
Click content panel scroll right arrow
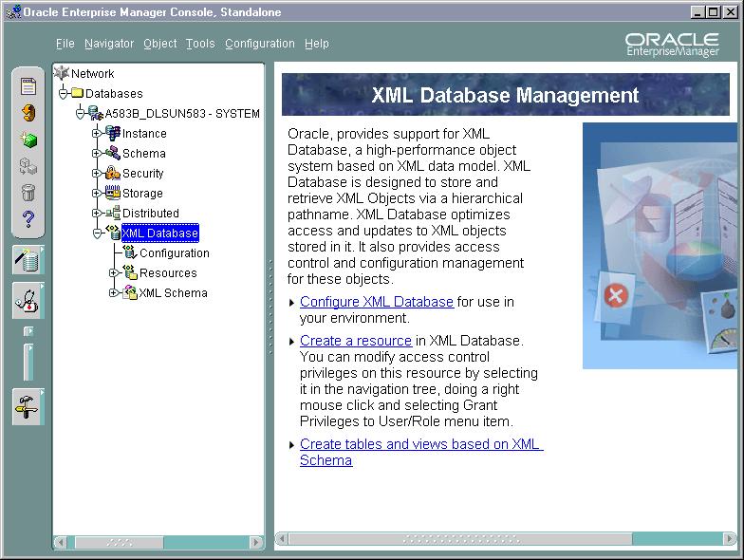tap(729, 539)
